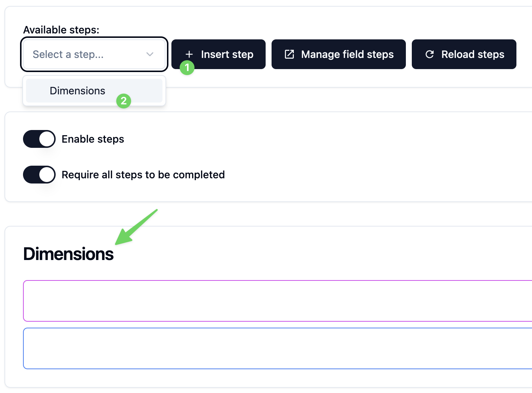Click the external link icon on Manage field steps
The width and height of the screenshot is (532, 393).
[289, 54]
